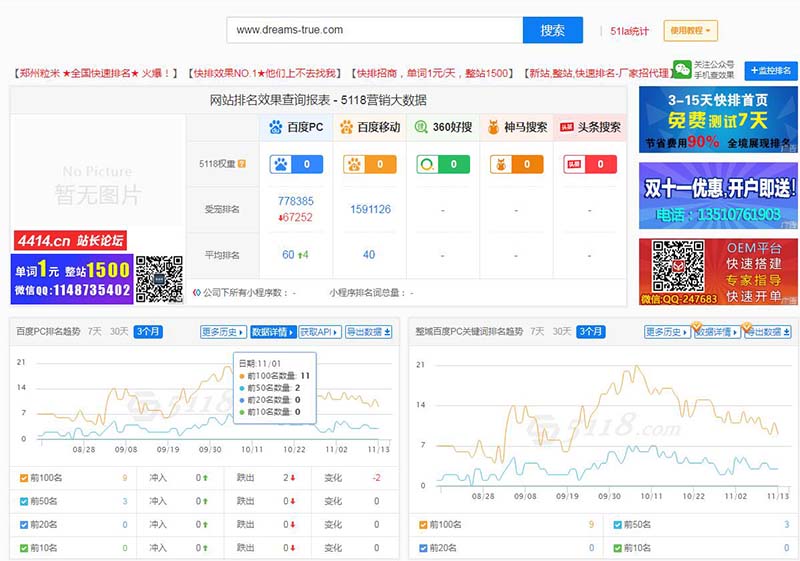Click the orange paw icon in 百度移动 header
The height and width of the screenshot is (561, 800).
346,127
